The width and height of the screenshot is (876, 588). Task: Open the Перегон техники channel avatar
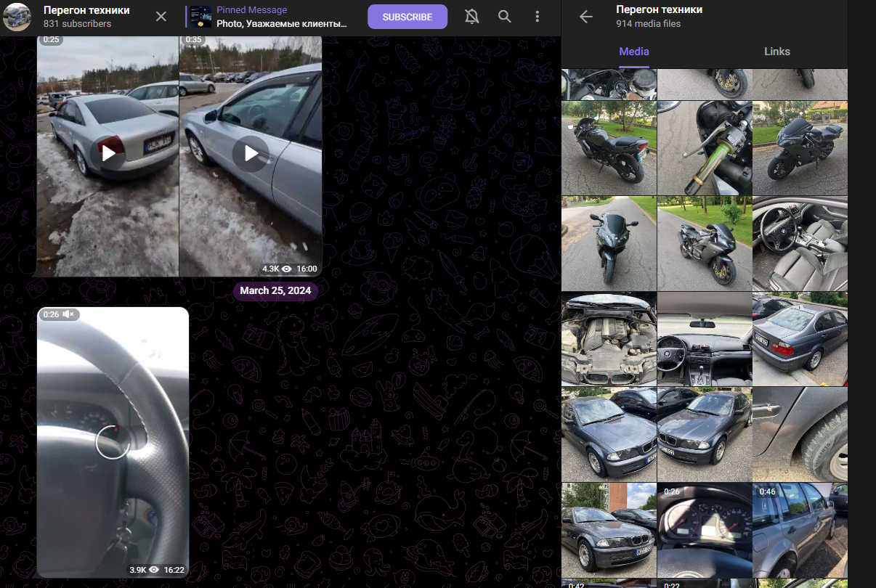pyautogui.click(x=17, y=17)
